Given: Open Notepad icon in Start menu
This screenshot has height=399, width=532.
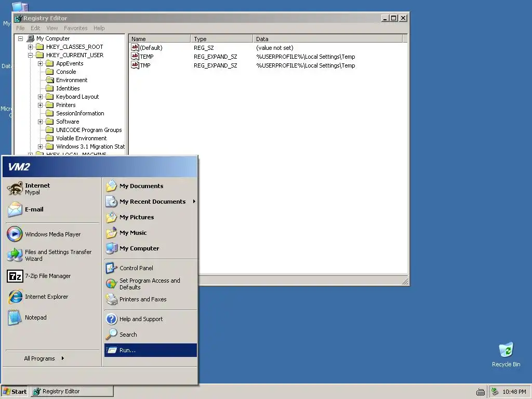Looking at the screenshot, I should [15, 317].
